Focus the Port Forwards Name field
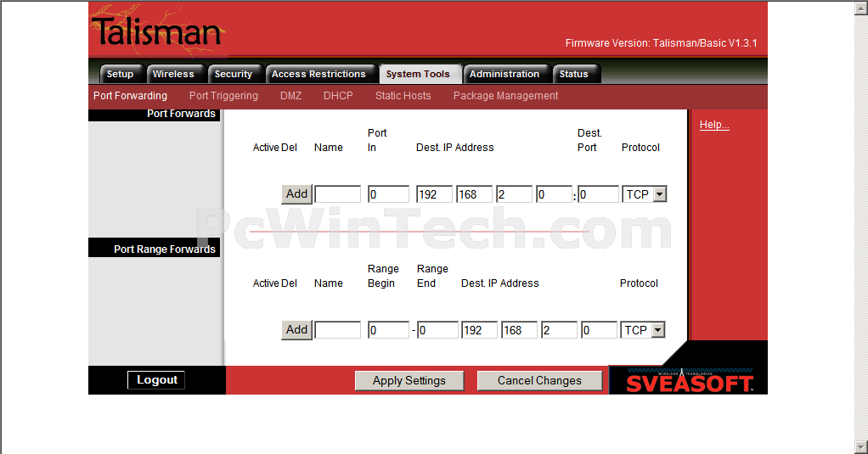This screenshot has height=454, width=868. pyautogui.click(x=338, y=194)
